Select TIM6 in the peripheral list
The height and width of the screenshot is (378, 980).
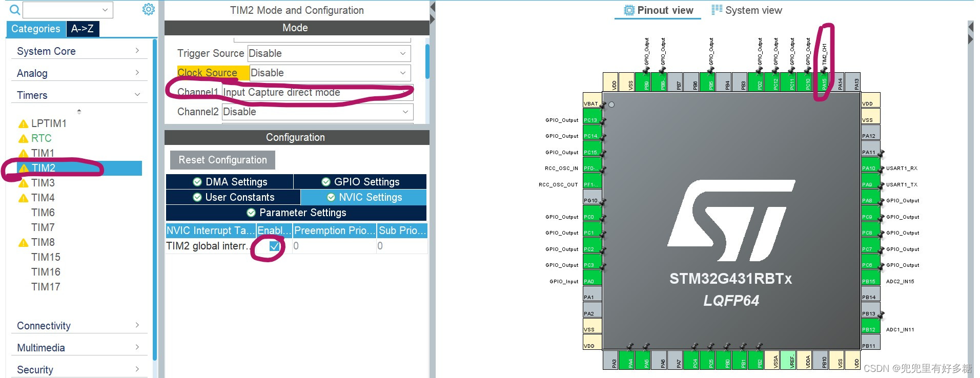point(43,213)
